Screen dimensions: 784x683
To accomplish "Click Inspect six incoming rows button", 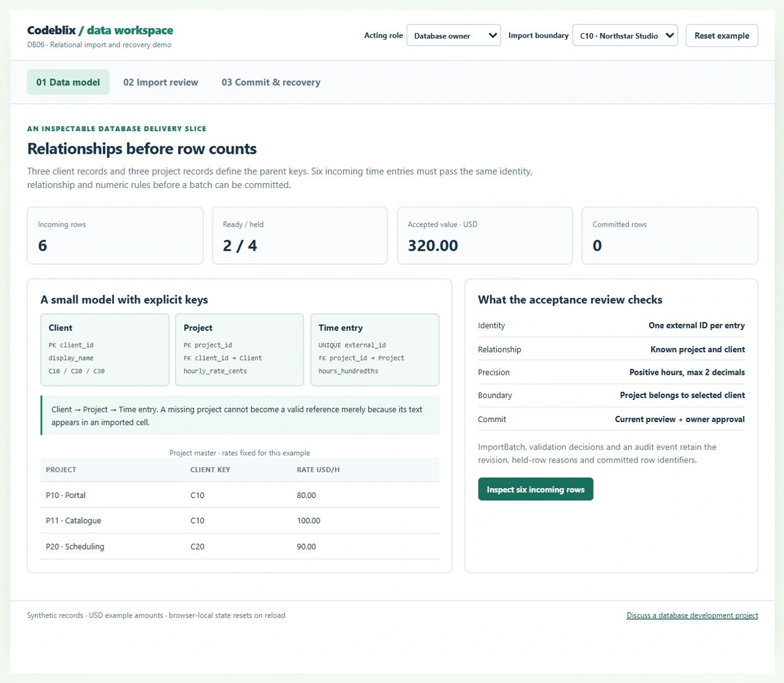I will (535, 489).
